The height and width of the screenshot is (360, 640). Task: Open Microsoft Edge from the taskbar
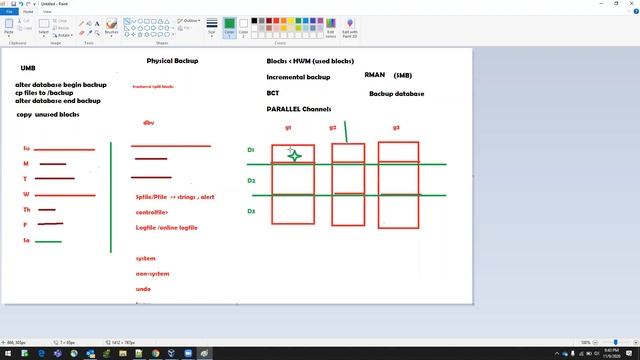(x=41, y=353)
